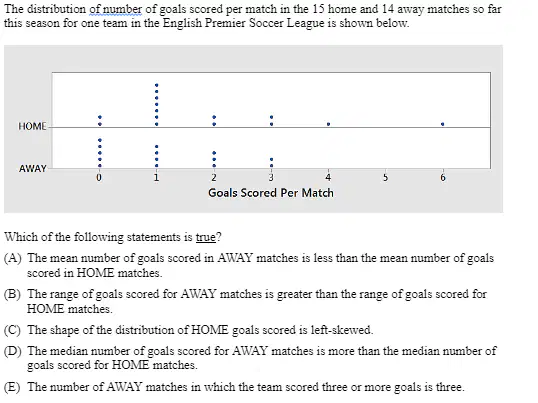The height and width of the screenshot is (403, 538).
Task: Click the underlined 'of number' phrase
Action: click(x=116, y=9)
